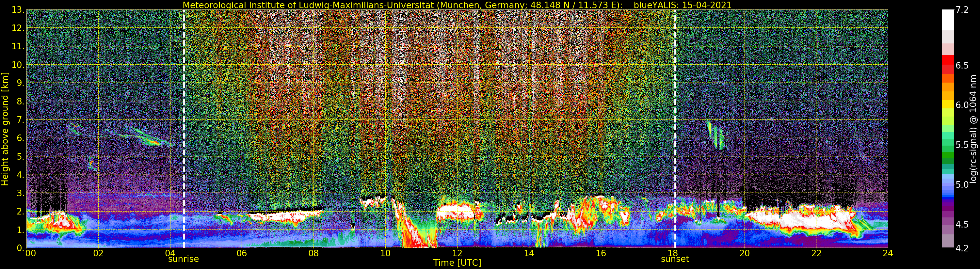Click time axis tick '16'
The height and width of the screenshot is (269, 980).
point(601,253)
